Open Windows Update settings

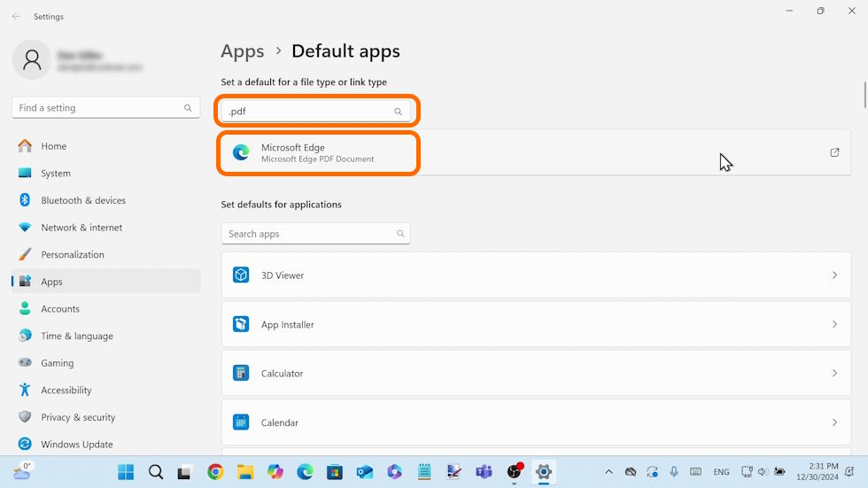105,445
